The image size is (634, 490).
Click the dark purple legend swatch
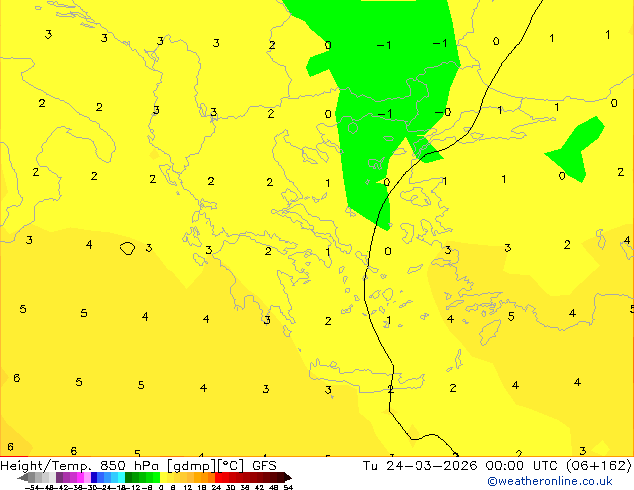(59, 477)
